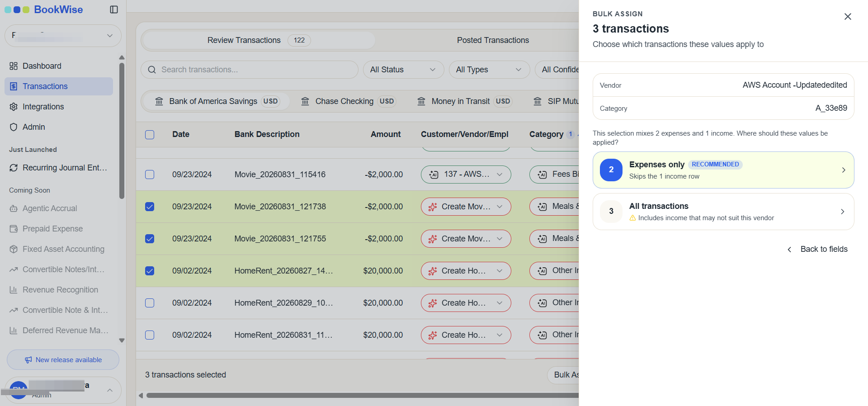Click the search magnifier icon

click(152, 70)
